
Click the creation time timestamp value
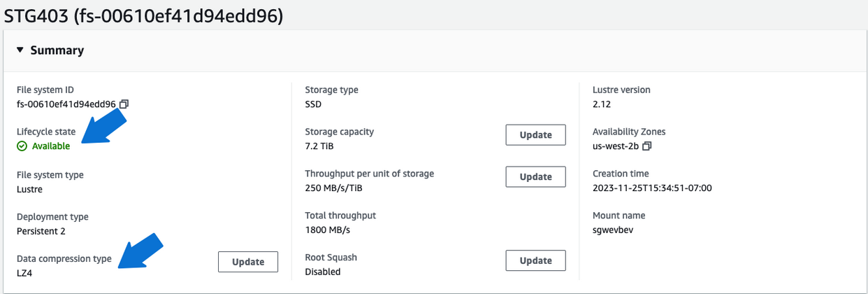tap(652, 188)
